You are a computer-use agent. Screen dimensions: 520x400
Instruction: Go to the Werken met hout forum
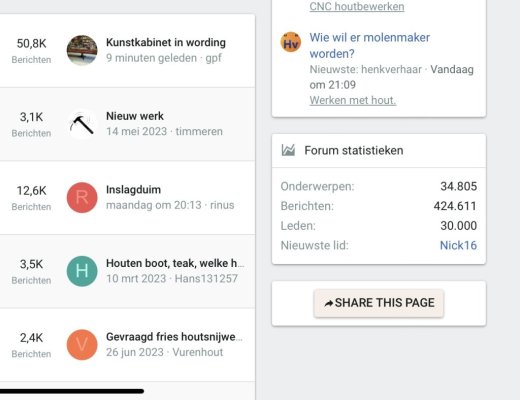pos(353,100)
